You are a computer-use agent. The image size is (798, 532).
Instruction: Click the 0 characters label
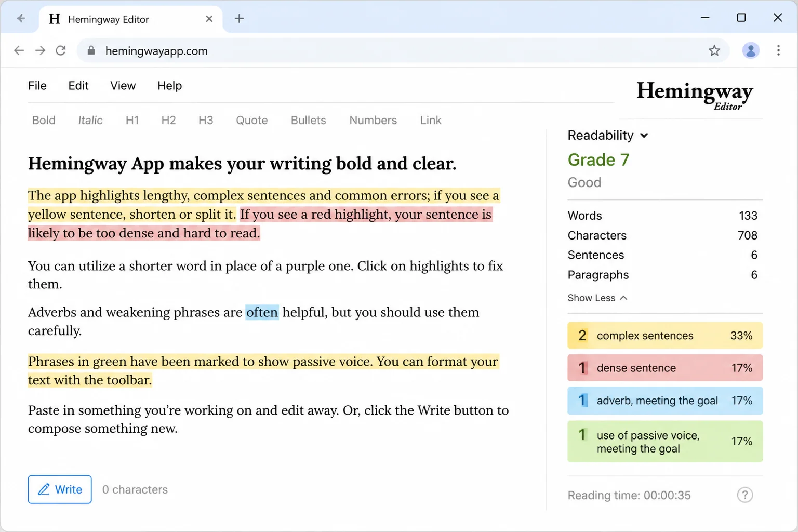135,489
